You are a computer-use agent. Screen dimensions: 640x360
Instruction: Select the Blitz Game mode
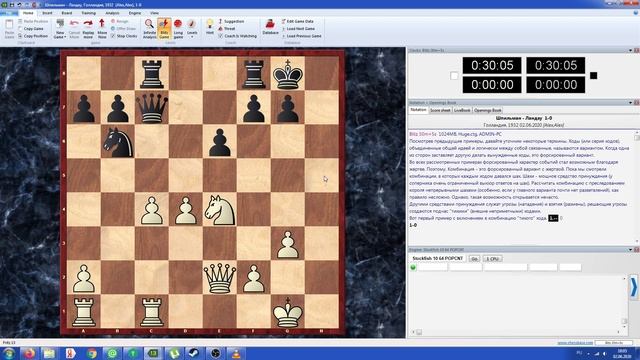click(x=164, y=29)
